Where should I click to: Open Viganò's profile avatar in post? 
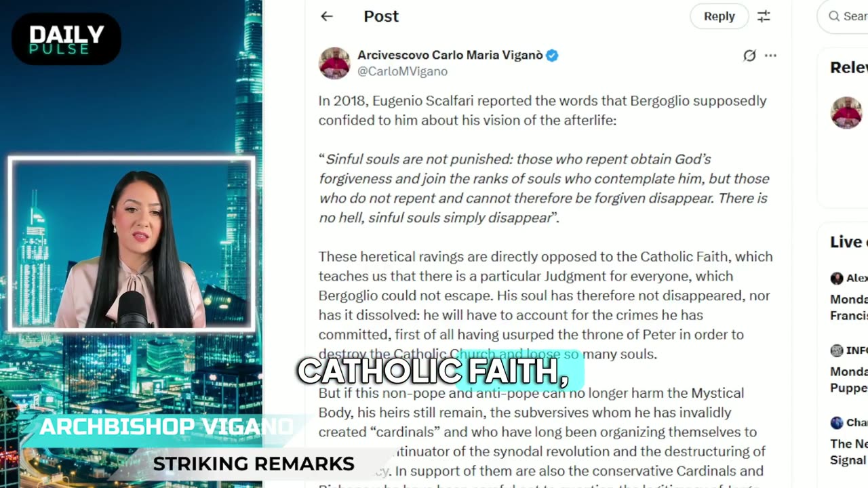[x=334, y=63]
